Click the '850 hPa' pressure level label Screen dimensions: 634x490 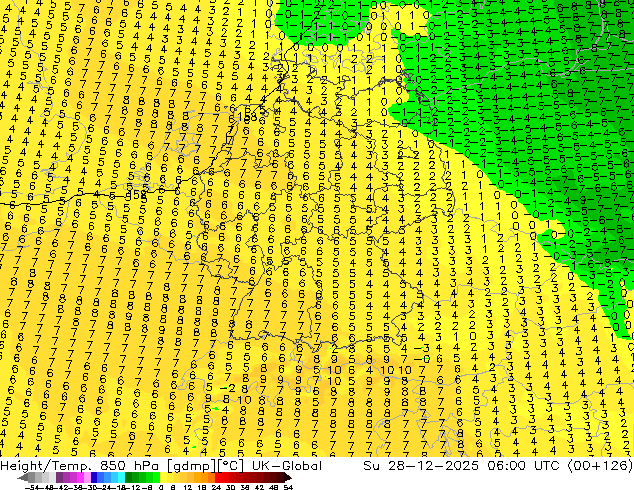129,466
